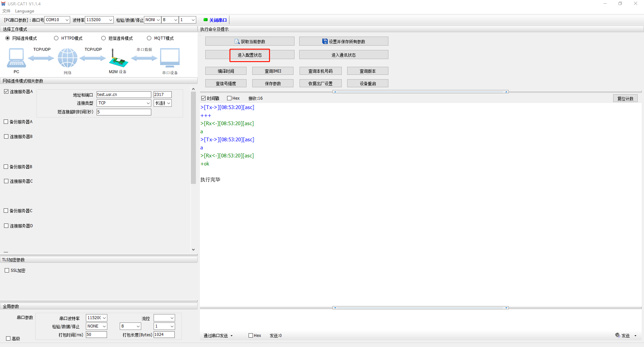This screenshot has height=347, width=644.
Task: Click the server address input field
Action: point(124,95)
